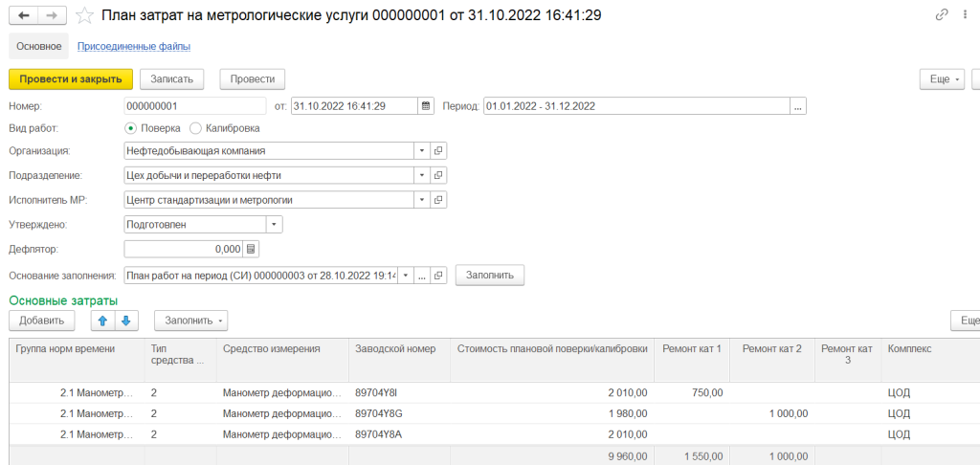This screenshot has width=980, height=465.
Task: Select the Поверка radio button
Action: pos(131,128)
